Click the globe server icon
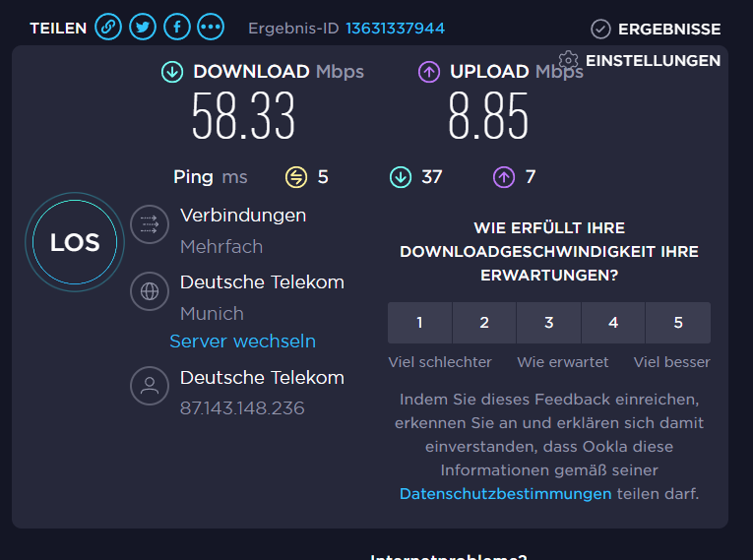Viewport: 753px width, 560px height. click(150, 291)
